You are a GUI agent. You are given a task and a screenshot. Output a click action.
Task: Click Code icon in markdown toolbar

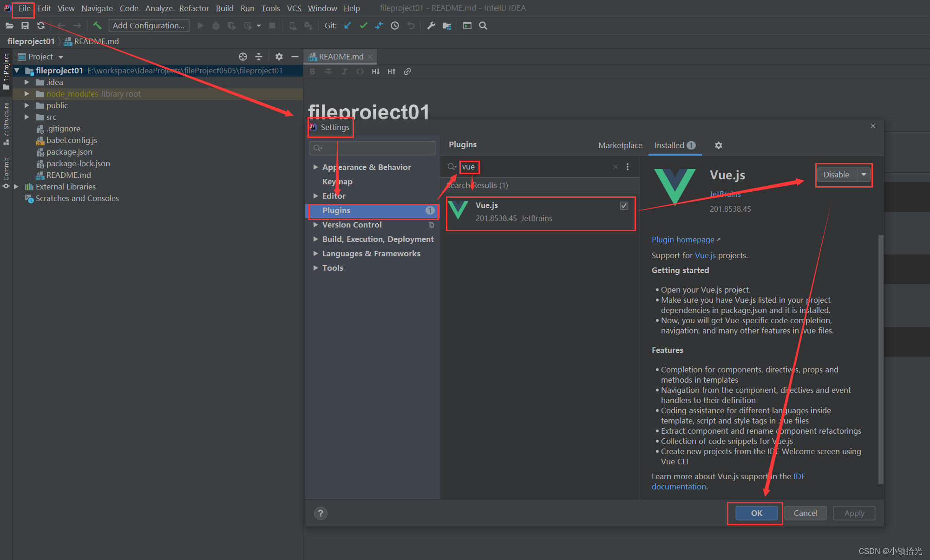[360, 72]
